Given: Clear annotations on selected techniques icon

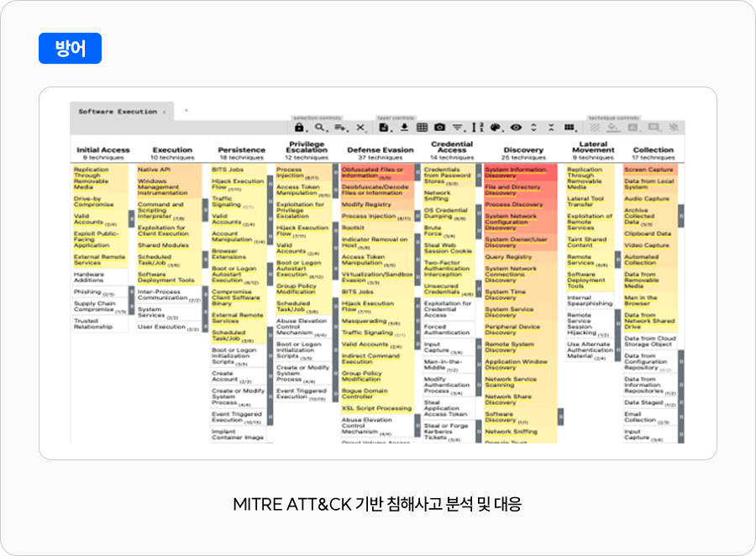Looking at the screenshot, I should pos(674,128).
